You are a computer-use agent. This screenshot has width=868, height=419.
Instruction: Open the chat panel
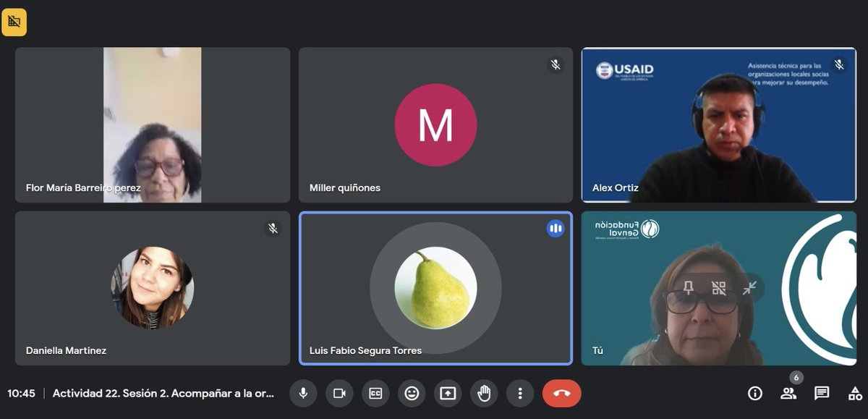point(822,393)
